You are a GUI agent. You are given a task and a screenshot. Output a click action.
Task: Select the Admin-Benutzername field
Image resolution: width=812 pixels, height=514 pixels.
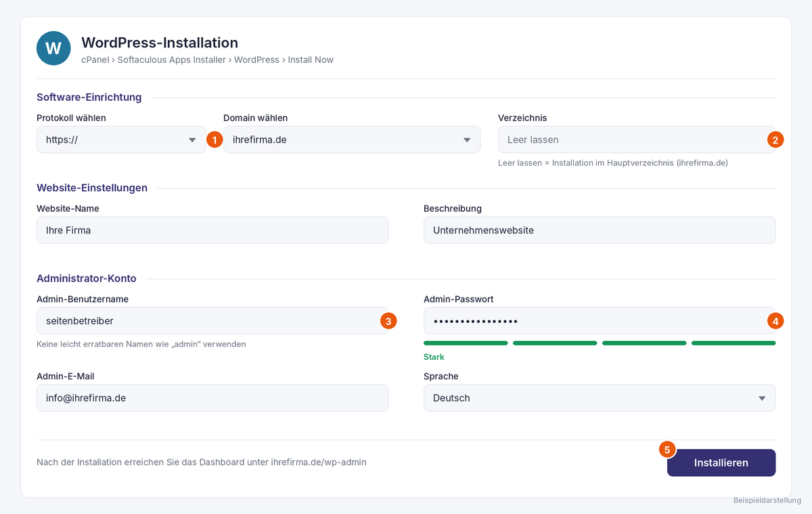[x=212, y=321]
